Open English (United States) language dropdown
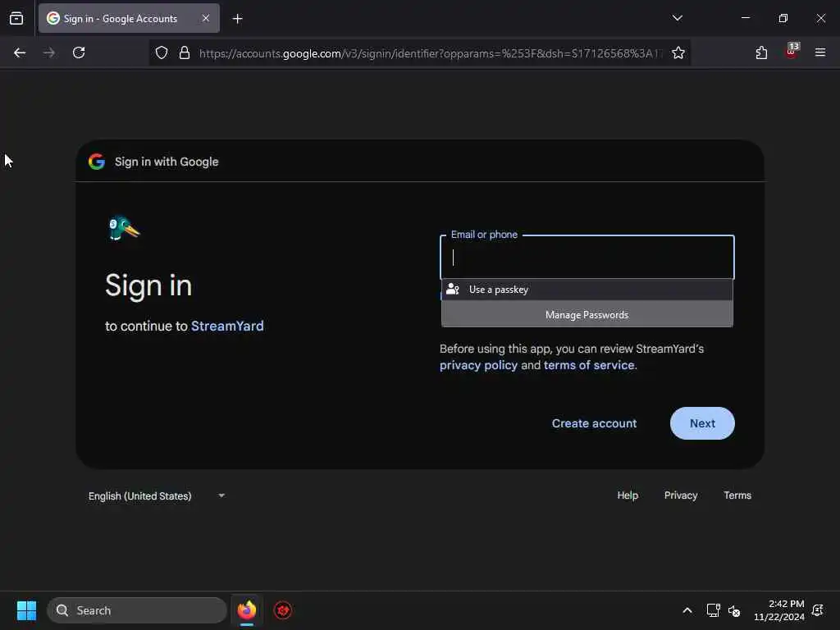The image size is (840, 630). pos(157,496)
